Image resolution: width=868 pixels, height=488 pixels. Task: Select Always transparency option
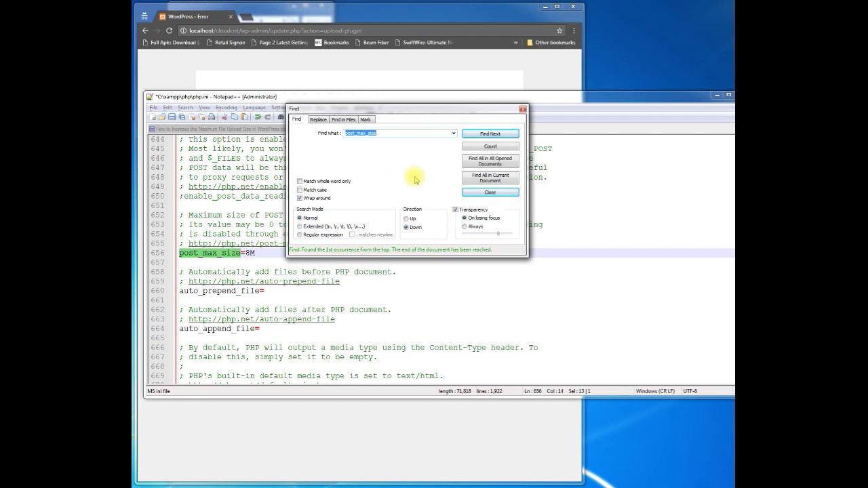coord(465,226)
